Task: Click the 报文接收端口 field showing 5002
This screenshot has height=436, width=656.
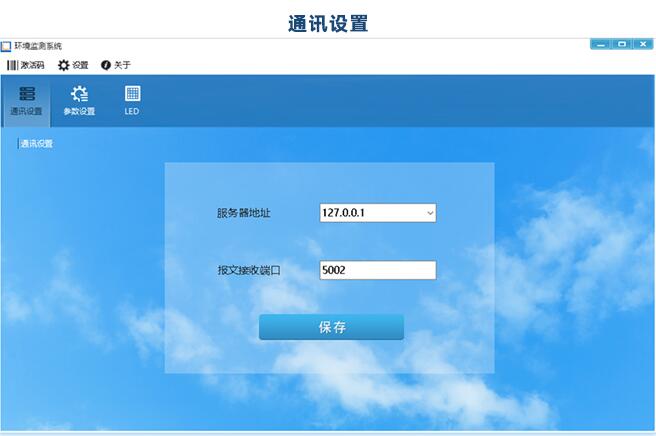Action: pyautogui.click(x=377, y=270)
